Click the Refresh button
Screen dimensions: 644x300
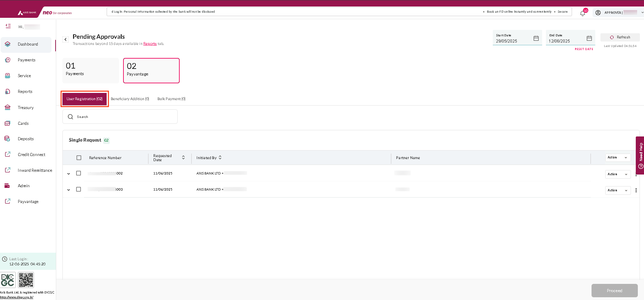[620, 37]
